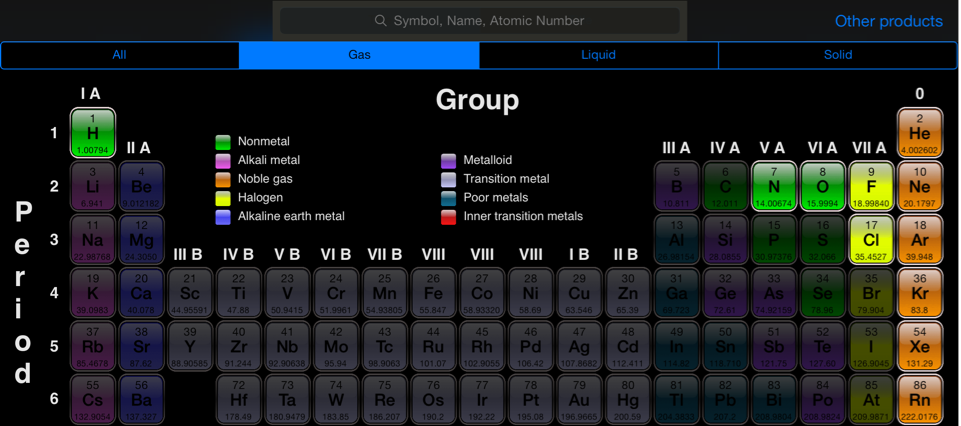
Task: Focus the Symbol, Name, Atomic Number search field
Action: pyautogui.click(x=480, y=21)
